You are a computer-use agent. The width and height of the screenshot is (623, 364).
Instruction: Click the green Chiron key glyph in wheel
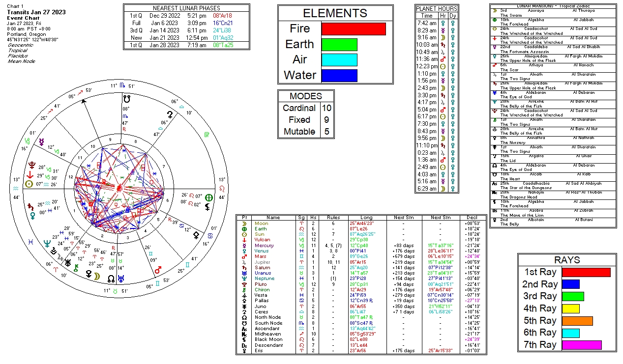(76, 268)
